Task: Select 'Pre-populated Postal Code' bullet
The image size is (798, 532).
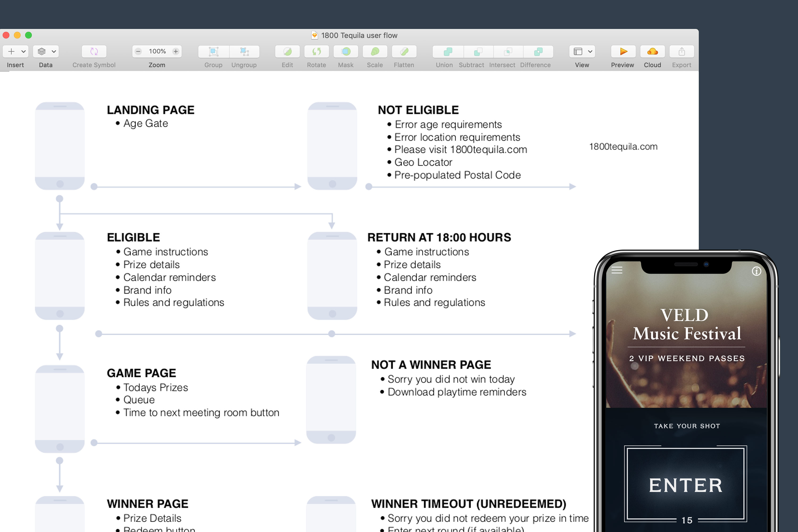Action: (x=458, y=175)
